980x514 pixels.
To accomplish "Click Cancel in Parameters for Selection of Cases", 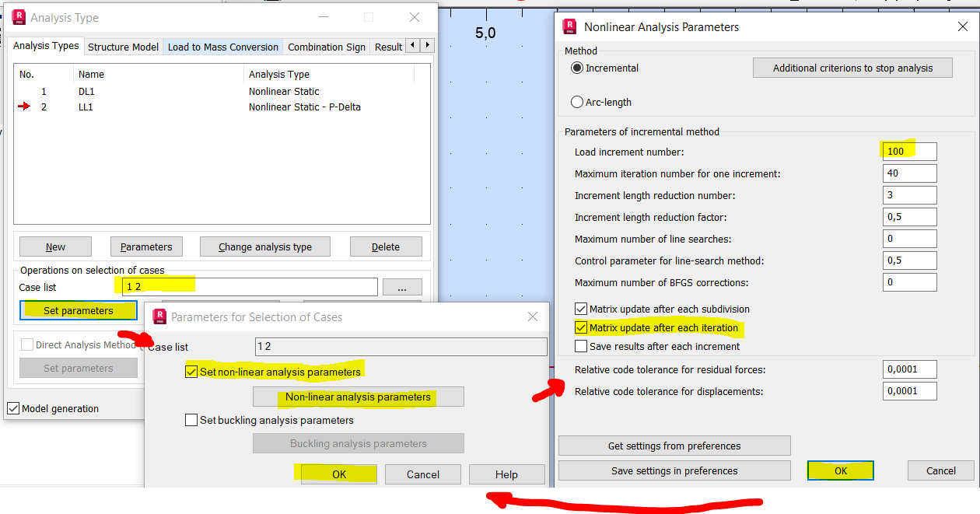I will pyautogui.click(x=423, y=474).
